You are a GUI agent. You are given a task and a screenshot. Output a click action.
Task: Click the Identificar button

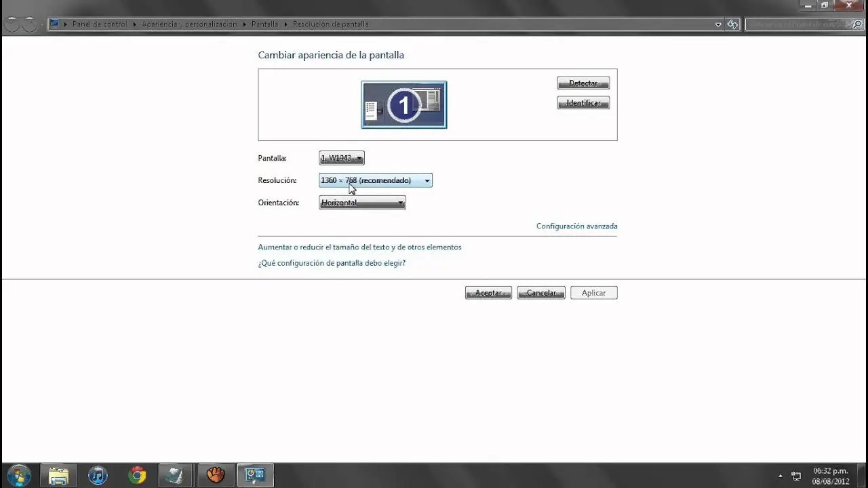tap(583, 103)
